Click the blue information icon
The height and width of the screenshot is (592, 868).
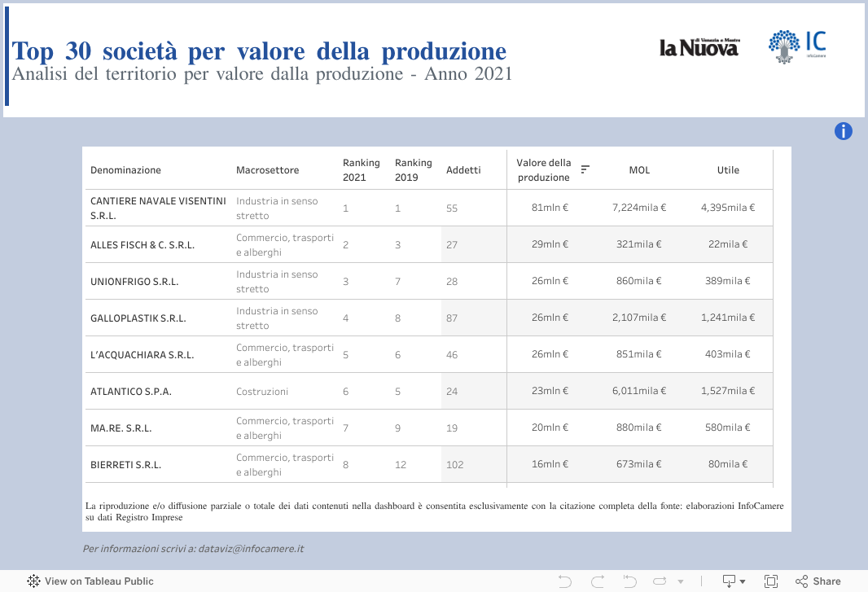(843, 131)
